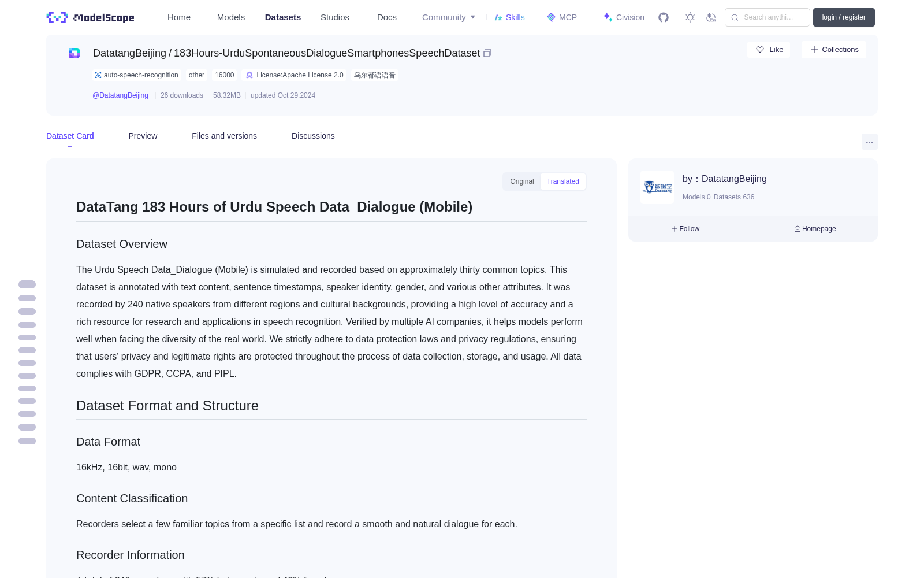
Task: Switch the card to Original text
Action: point(522,181)
